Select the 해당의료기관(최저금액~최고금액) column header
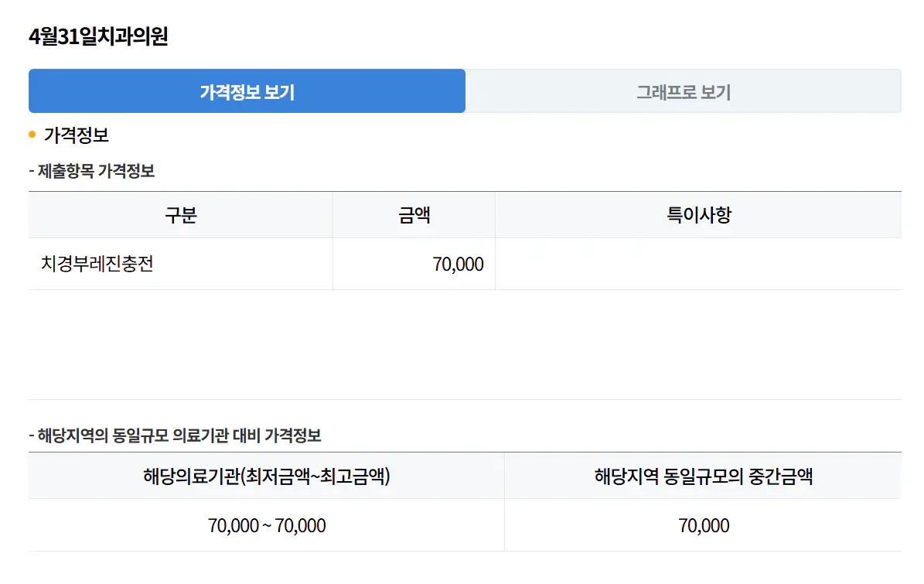Image resolution: width=924 pixels, height=584 pixels. pos(265,477)
